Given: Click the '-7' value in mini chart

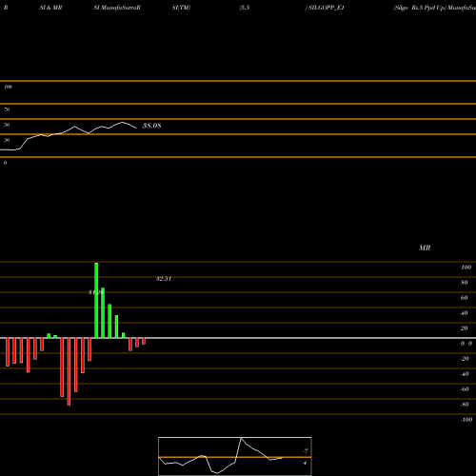Looking at the screenshot, I should 306,451.
